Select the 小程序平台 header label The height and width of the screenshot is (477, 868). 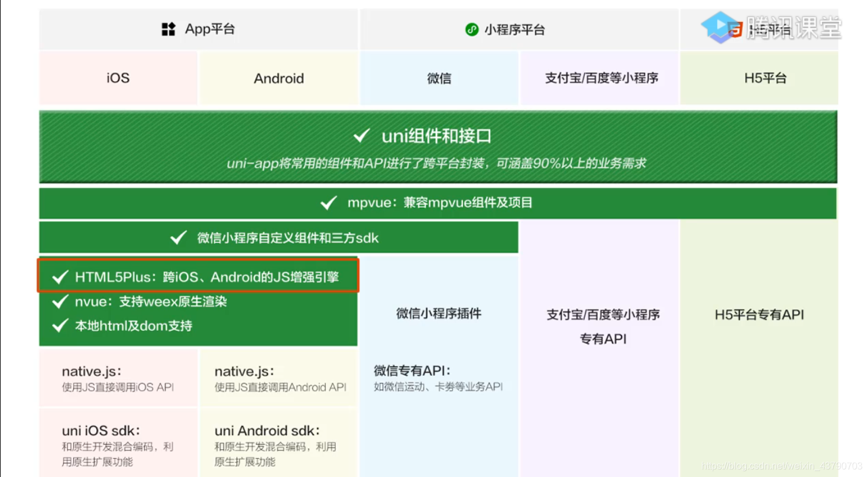[514, 30]
